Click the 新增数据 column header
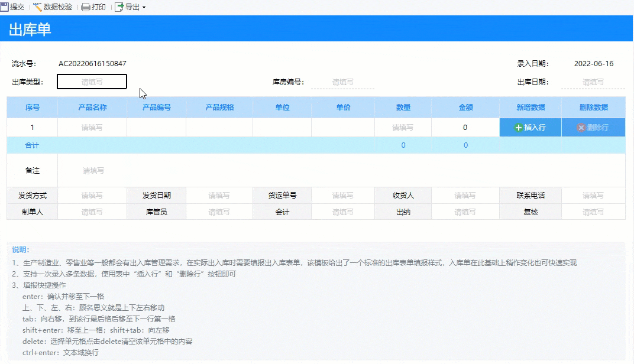634x364 pixels. (531, 108)
